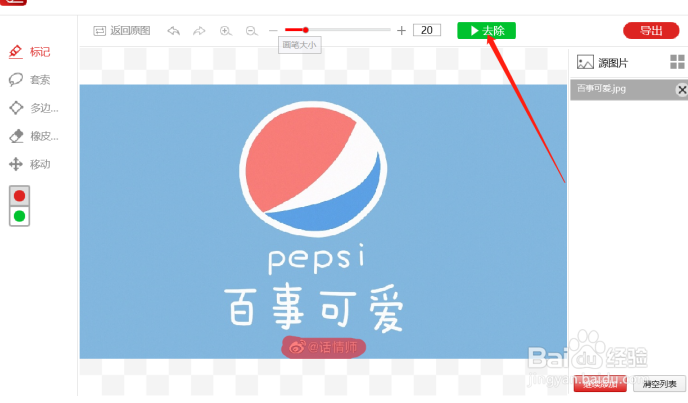This screenshot has height=403, width=688.
Task: Click the brush size slider handle
Action: coord(305,30)
